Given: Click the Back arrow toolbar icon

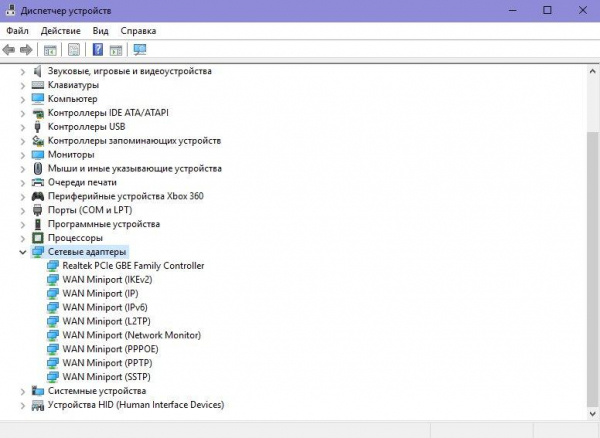Looking at the screenshot, I should click(x=10, y=50).
